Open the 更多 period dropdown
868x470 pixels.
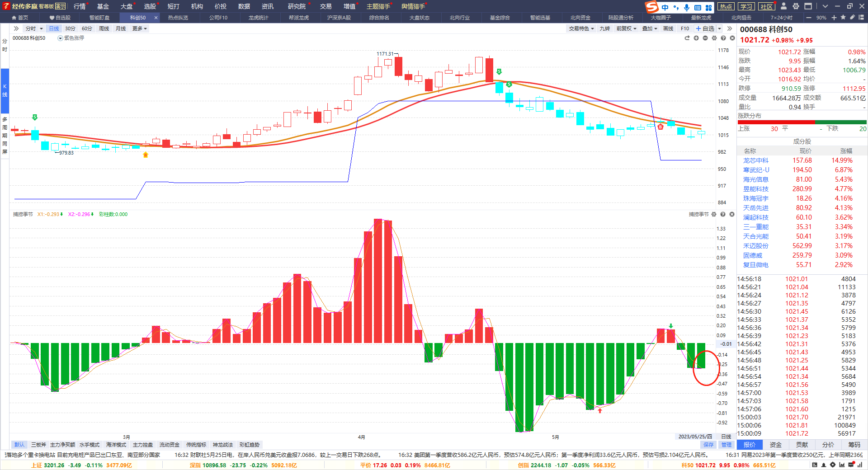tap(140, 28)
